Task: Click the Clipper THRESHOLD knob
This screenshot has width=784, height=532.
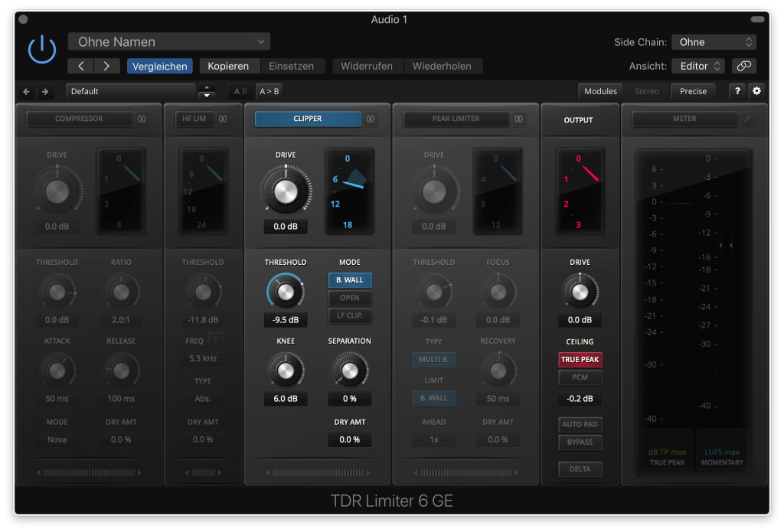Action: (286, 292)
